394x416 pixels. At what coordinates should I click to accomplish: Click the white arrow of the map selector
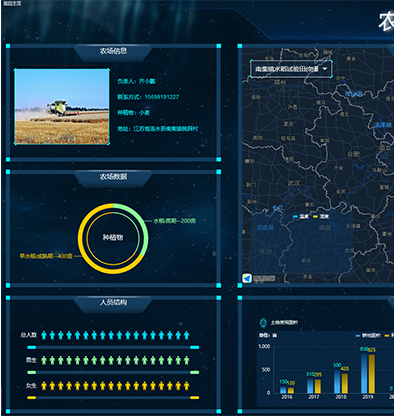[325, 69]
